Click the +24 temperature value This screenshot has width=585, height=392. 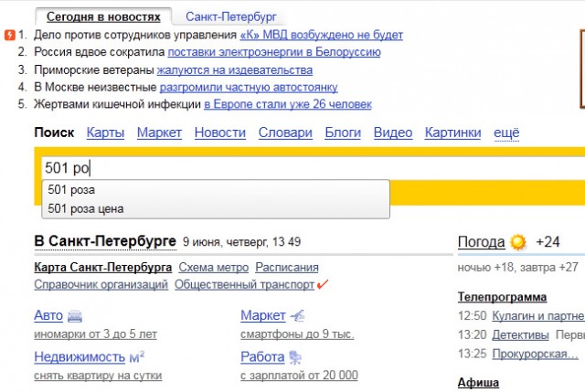(548, 242)
